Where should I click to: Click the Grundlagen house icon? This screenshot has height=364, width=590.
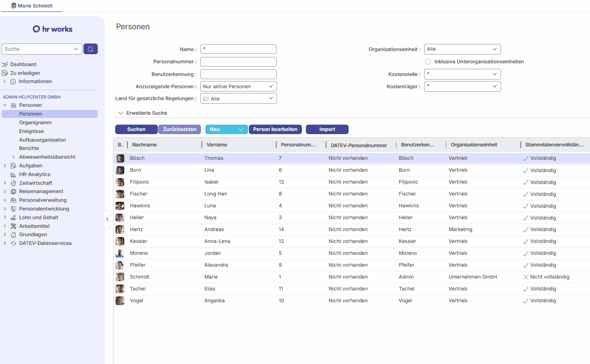click(x=13, y=235)
